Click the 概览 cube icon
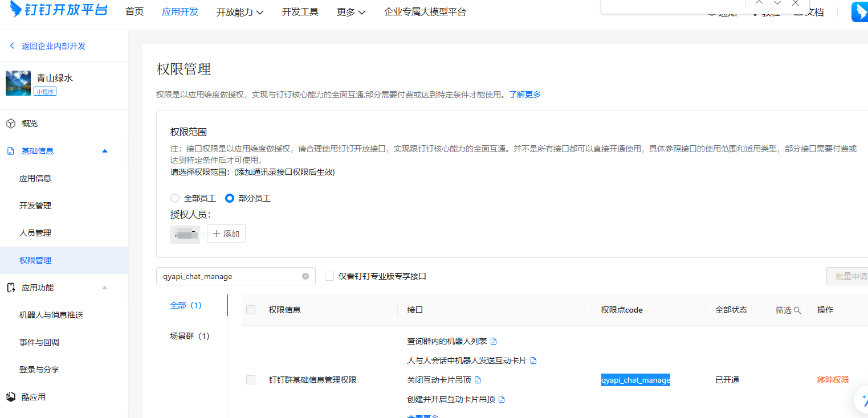The image size is (868, 418). (11, 124)
